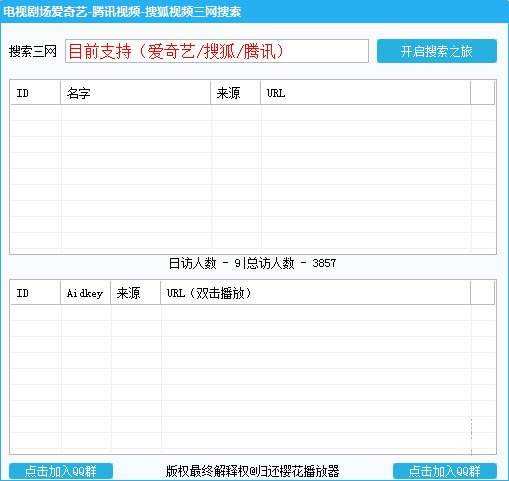Click the bottom-right 点击加入QQ群 button

[x=445, y=471]
